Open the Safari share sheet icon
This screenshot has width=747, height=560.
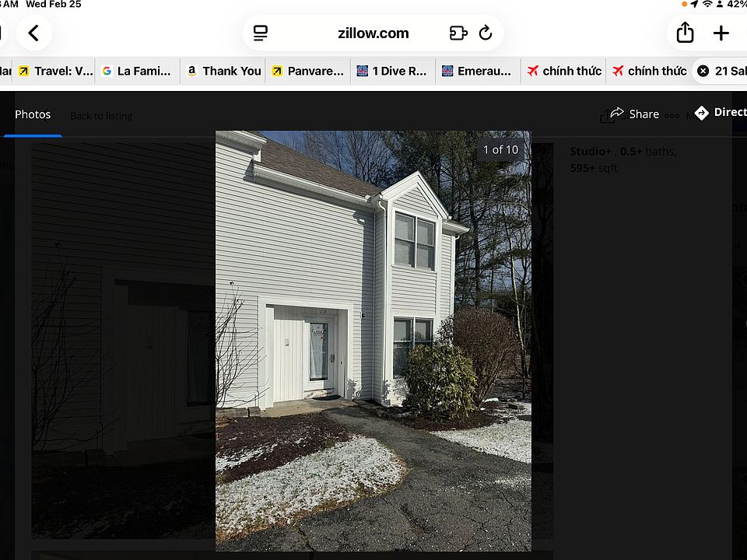pos(685,33)
